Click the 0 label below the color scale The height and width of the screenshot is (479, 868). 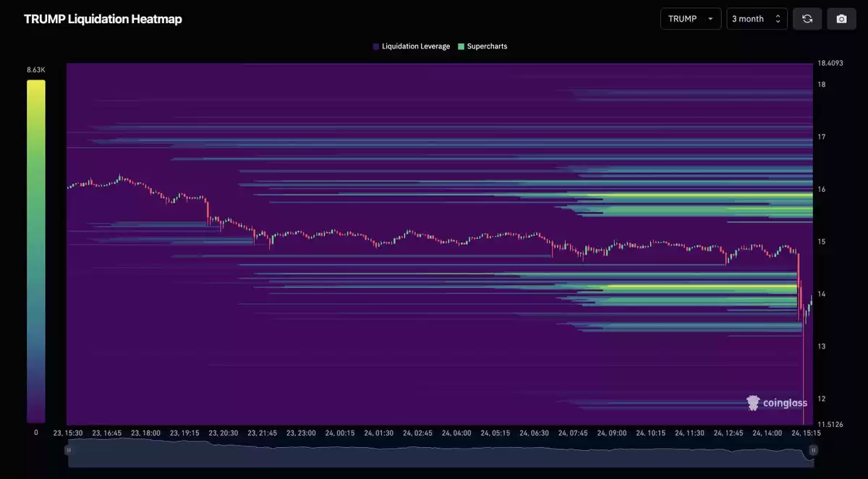(x=36, y=433)
